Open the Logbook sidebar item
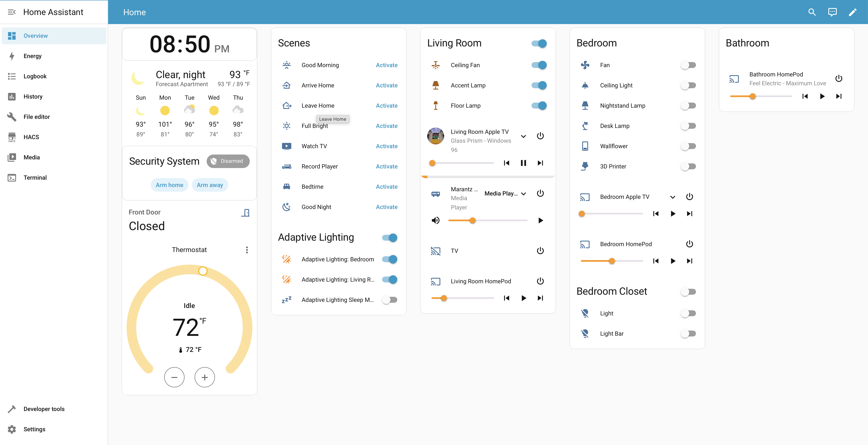 click(x=35, y=76)
